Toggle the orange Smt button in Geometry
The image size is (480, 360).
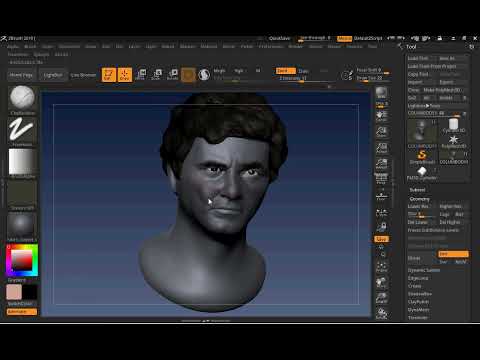click(x=453, y=254)
